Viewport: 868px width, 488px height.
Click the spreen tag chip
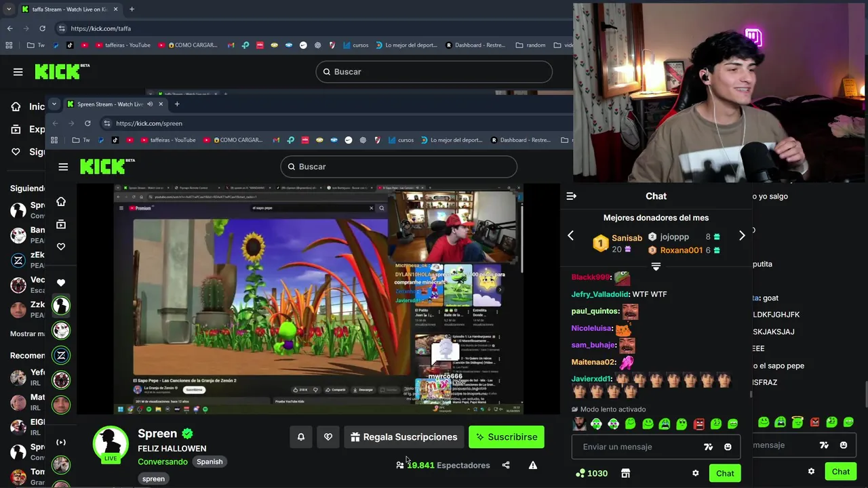click(153, 479)
